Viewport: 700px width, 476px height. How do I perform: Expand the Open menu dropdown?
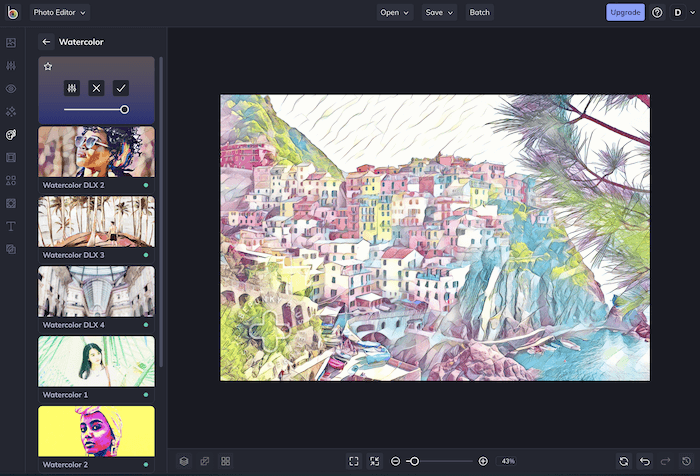395,13
